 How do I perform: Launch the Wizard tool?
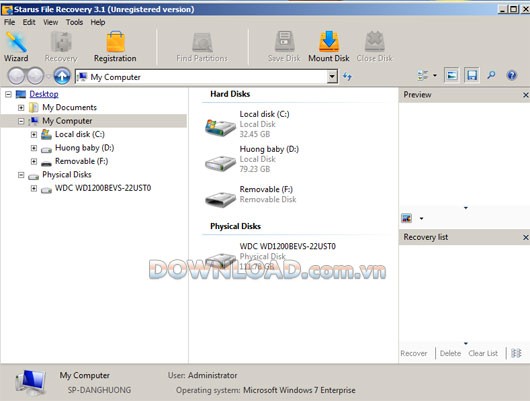click(16, 47)
